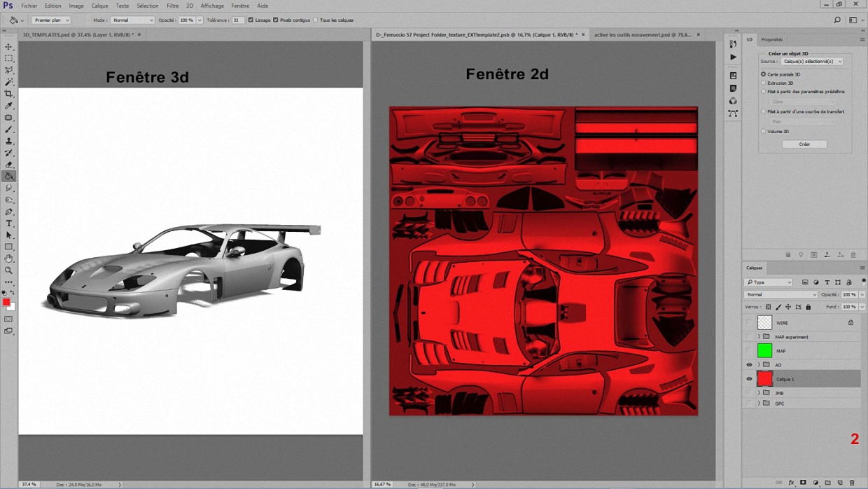Click the Play actions panel icon

tap(733, 57)
